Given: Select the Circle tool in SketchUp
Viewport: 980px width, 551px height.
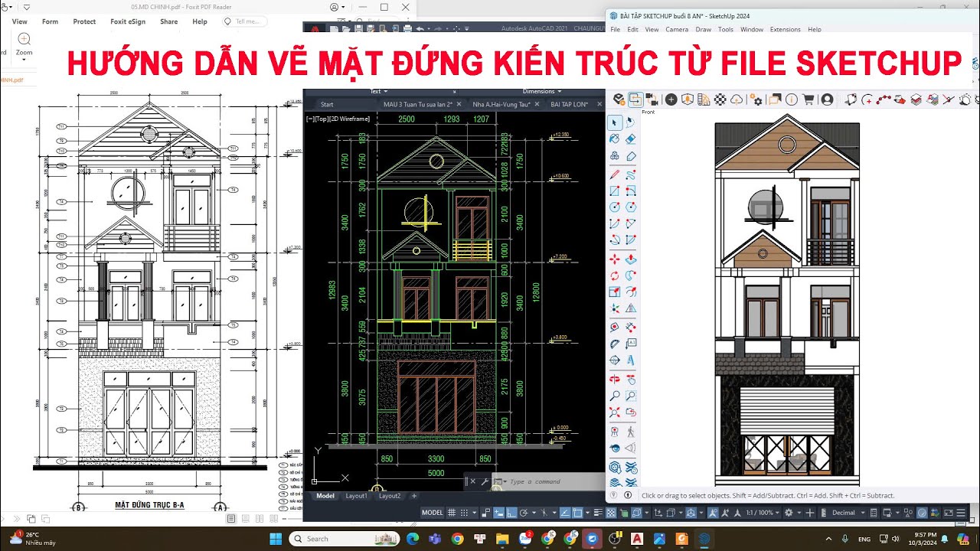Looking at the screenshot, I should pyautogui.click(x=615, y=207).
